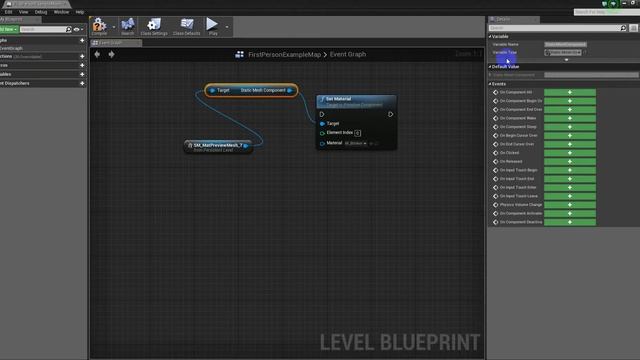Select the Set Material node header
The width and height of the screenshot is (640, 360).
click(x=356, y=101)
